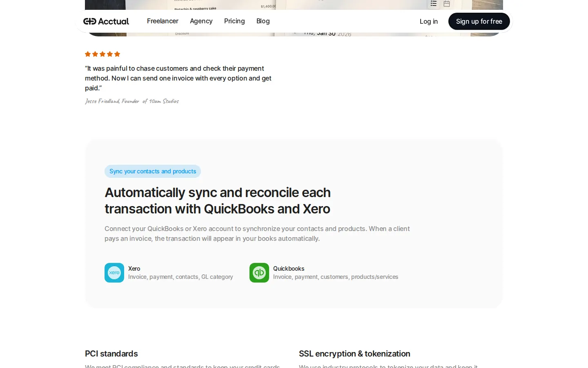Click the 'Quickbooks' integration title text

click(x=289, y=269)
